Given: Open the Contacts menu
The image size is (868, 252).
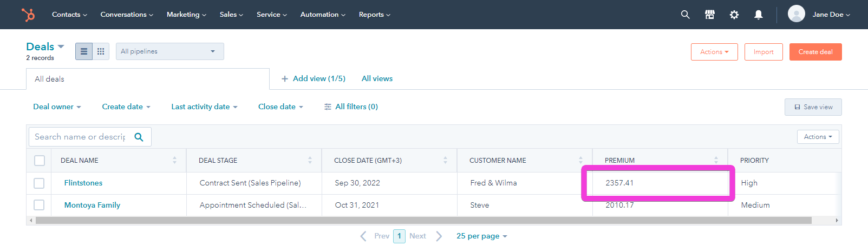Looking at the screenshot, I should [x=69, y=15].
